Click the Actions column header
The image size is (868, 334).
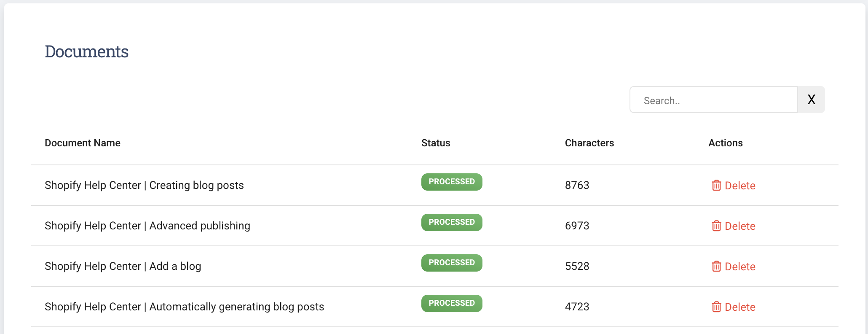(x=726, y=143)
